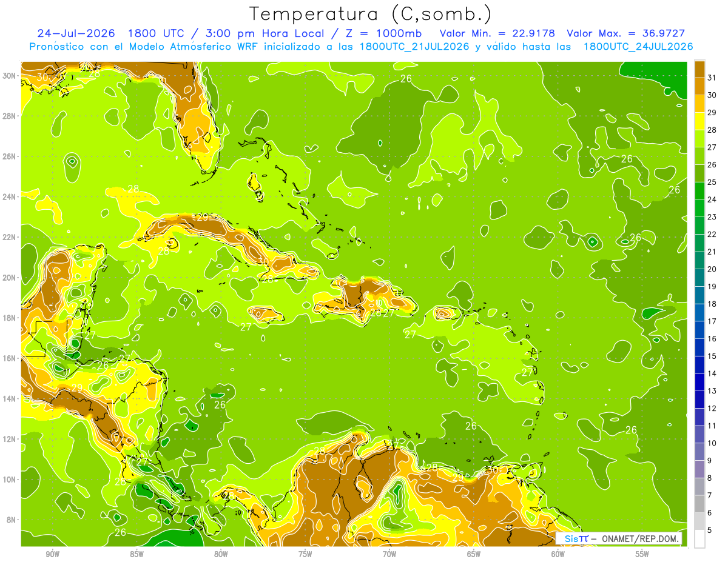Click the gray band between labels 7 and 6

[x=699, y=503]
